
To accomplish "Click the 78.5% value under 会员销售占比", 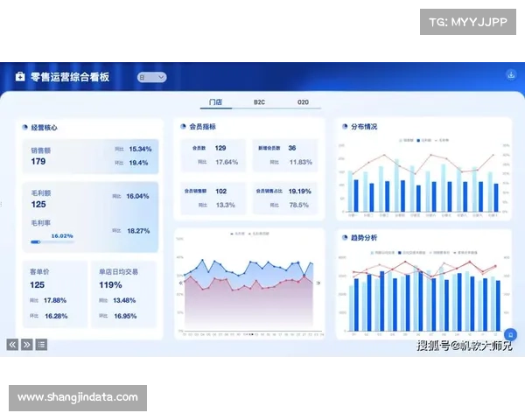I will tap(298, 205).
